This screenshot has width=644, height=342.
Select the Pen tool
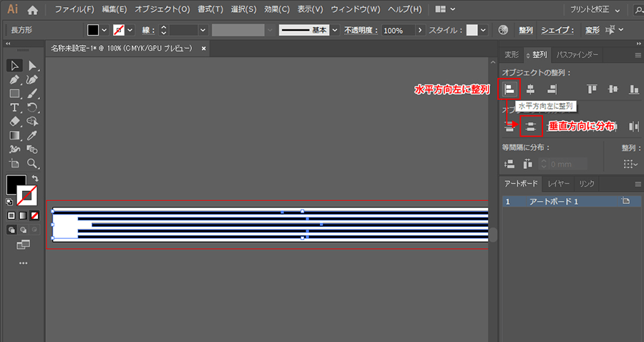[14, 79]
